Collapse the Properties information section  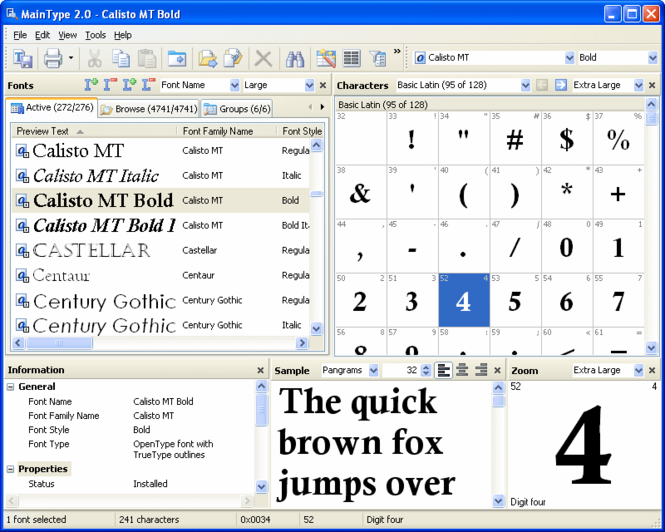click(x=11, y=469)
